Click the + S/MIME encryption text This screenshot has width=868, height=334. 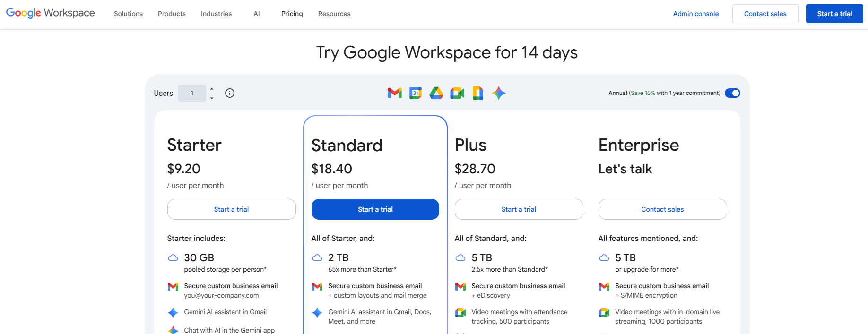(646, 295)
